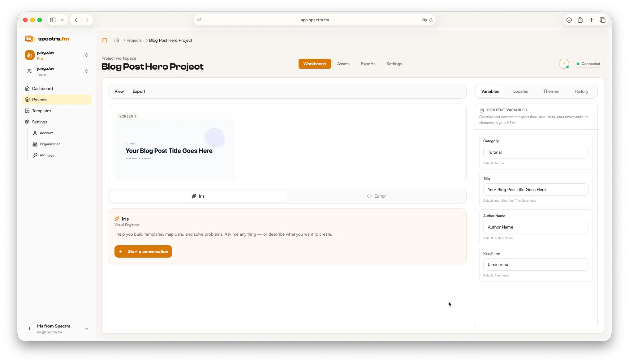The height and width of the screenshot is (364, 629).
Task: Open the Organization settings
Action: point(50,144)
